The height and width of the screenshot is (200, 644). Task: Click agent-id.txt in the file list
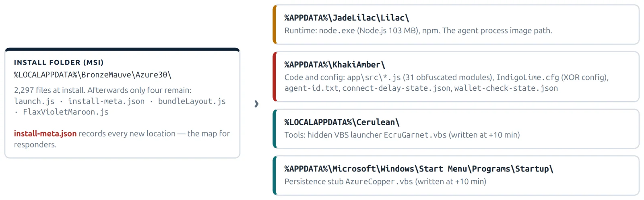[312, 88]
